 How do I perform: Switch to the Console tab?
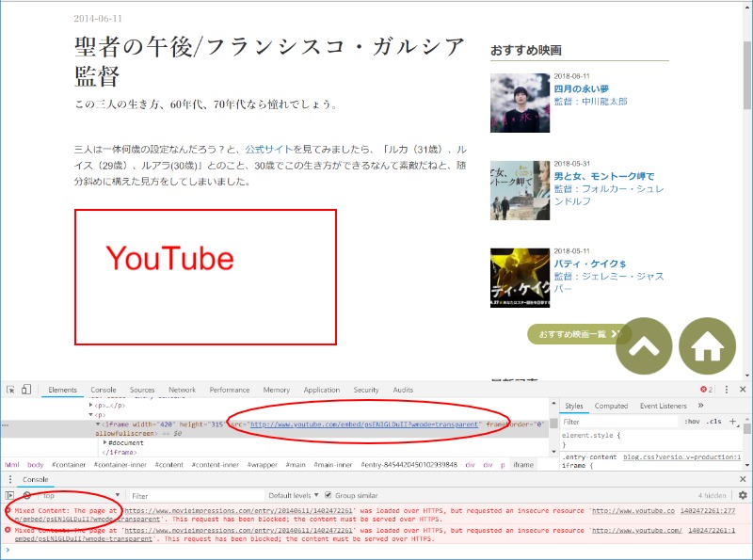click(x=104, y=390)
